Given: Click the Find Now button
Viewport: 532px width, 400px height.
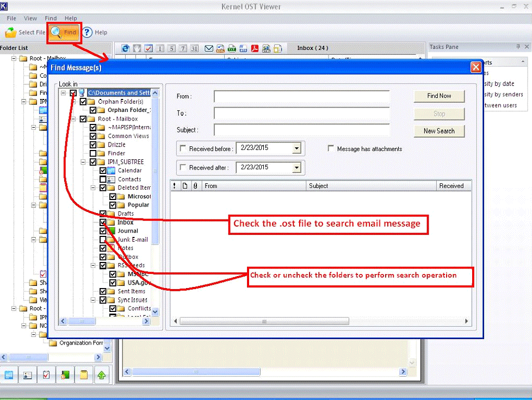Looking at the screenshot, I should click(439, 96).
